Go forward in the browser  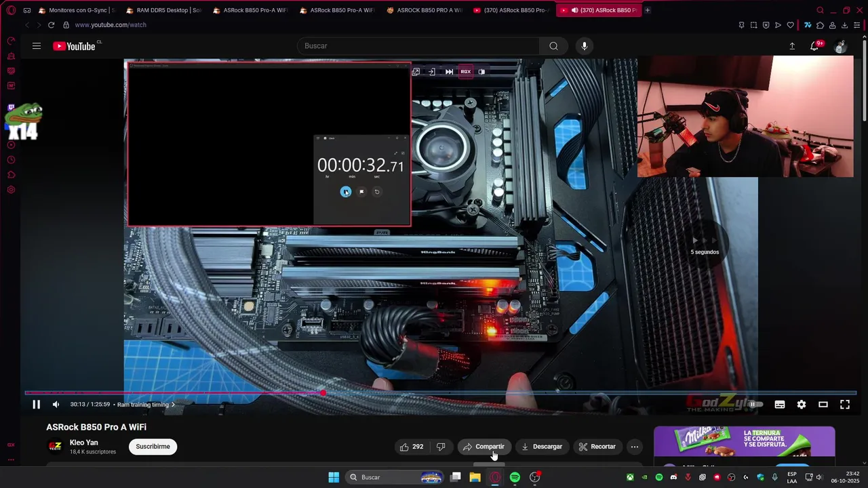39,25
